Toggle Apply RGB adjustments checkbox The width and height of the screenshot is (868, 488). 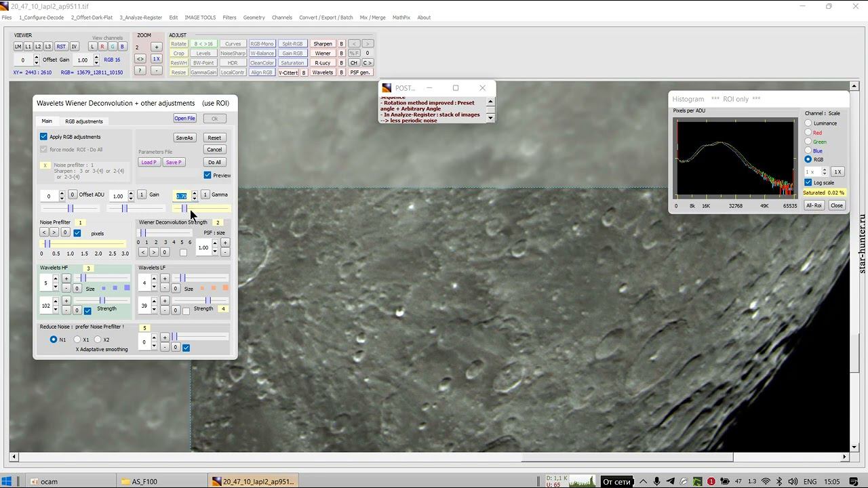coord(44,137)
